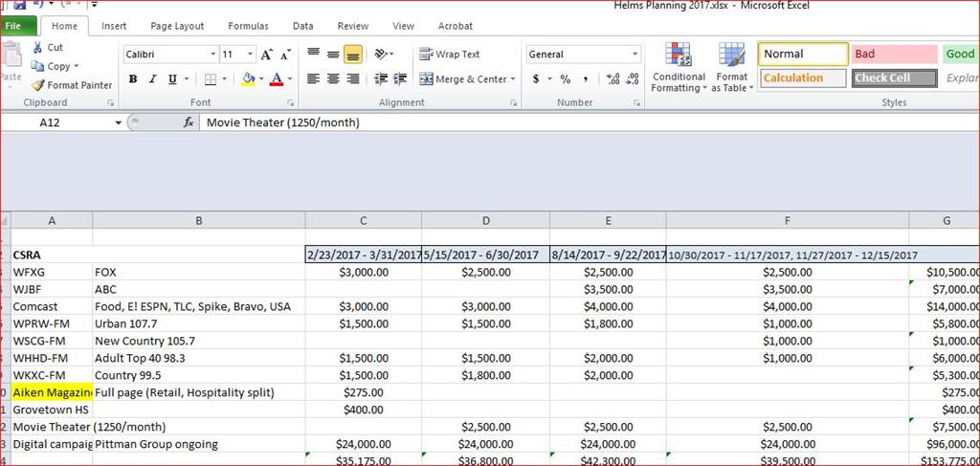Screen dimensions: 980x466
Task: Click the Insert Function fx button
Action: tap(189, 123)
